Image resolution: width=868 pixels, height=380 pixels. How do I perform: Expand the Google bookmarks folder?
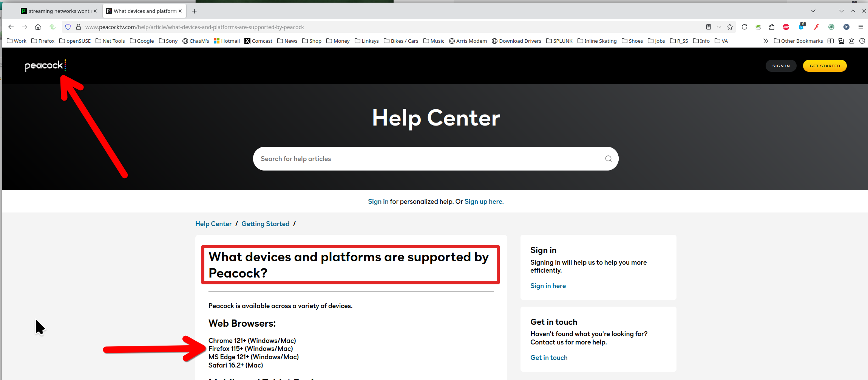coord(142,41)
